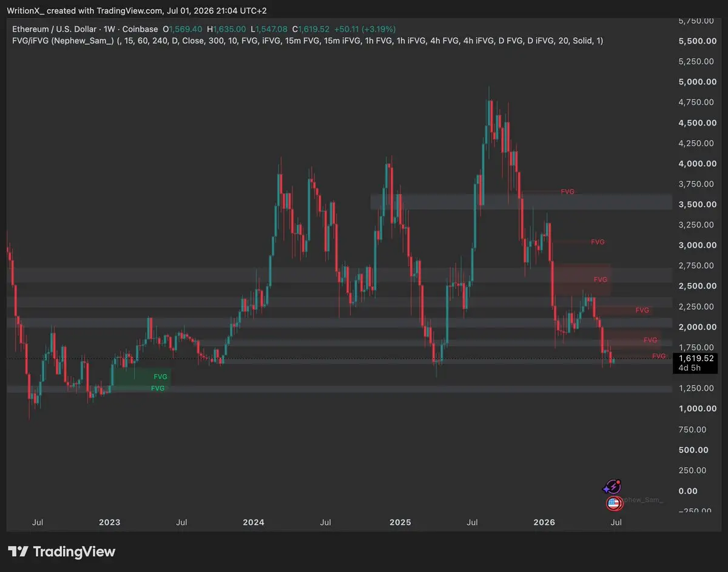The width and height of the screenshot is (728, 572).
Task: Click the +50.11 (+3.19%) change value
Action: coord(365,29)
